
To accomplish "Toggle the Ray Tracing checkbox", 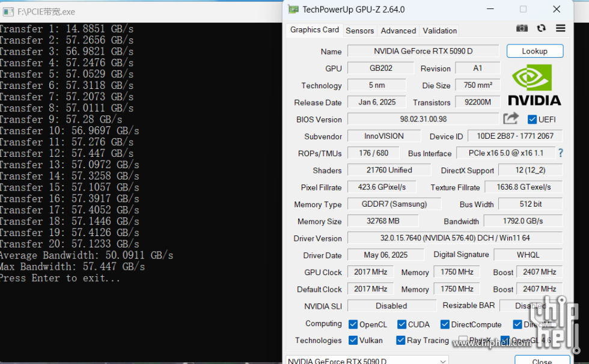I will click(x=400, y=340).
